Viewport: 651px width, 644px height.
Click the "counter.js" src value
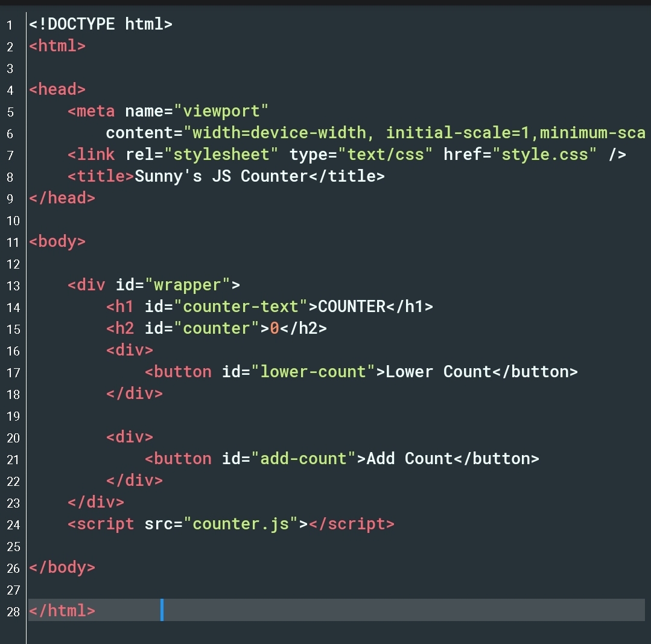click(x=240, y=524)
